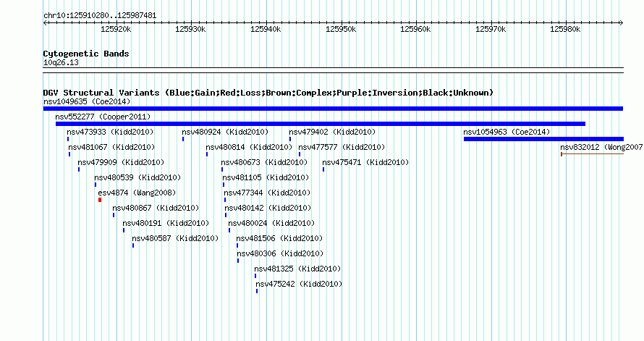The image size is (644, 341).
Task: Click the nsv1054963 blue gain bar
Action: pos(544,139)
